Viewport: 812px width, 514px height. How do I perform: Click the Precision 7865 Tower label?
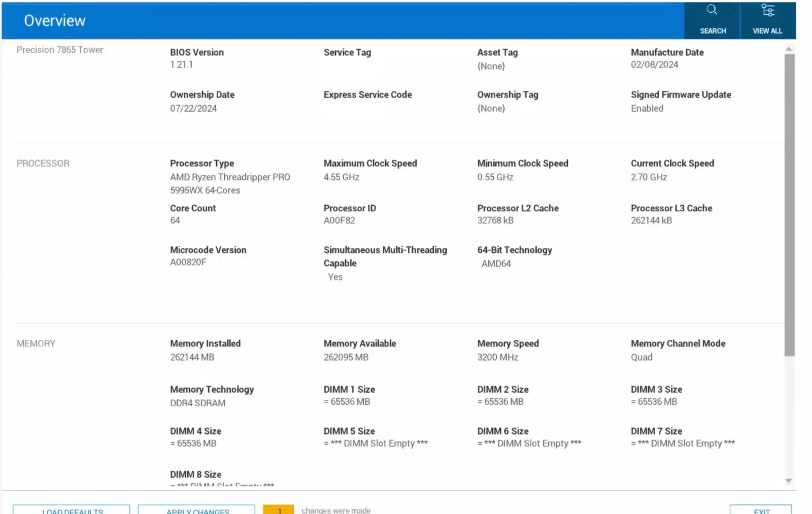pyautogui.click(x=60, y=50)
